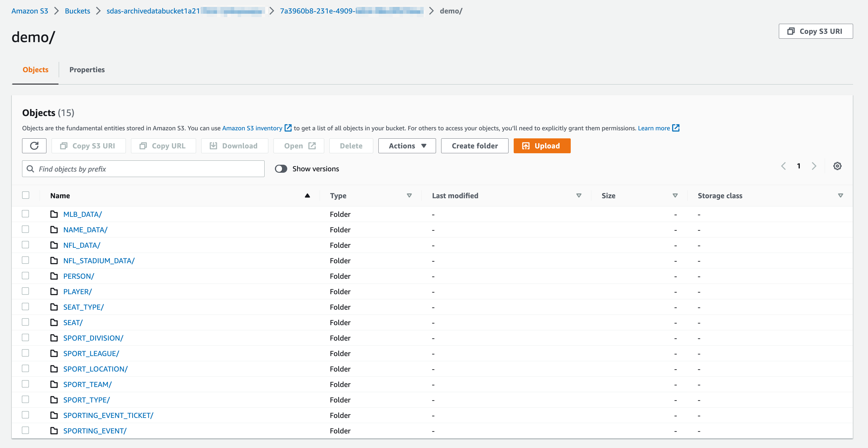Click the next page arrow icon
The image size is (868, 448).
(814, 166)
